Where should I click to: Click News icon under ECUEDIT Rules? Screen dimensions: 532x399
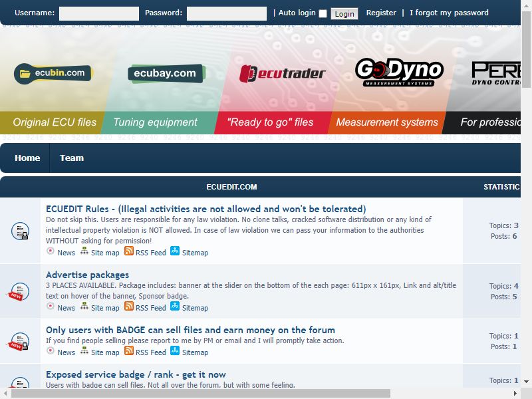coord(51,251)
